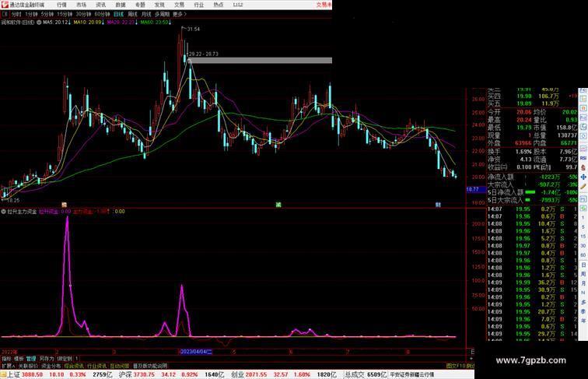Click the round settings icon beside stock name
Image resolution: width=588 pixels, height=379 pixels.
click(x=39, y=23)
